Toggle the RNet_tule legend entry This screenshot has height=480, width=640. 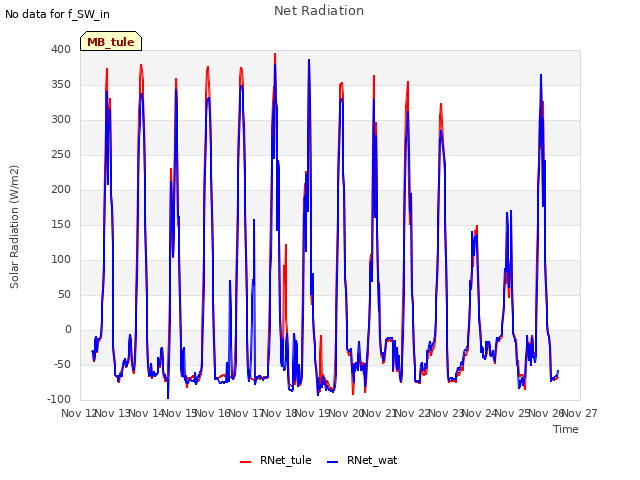tap(276, 460)
